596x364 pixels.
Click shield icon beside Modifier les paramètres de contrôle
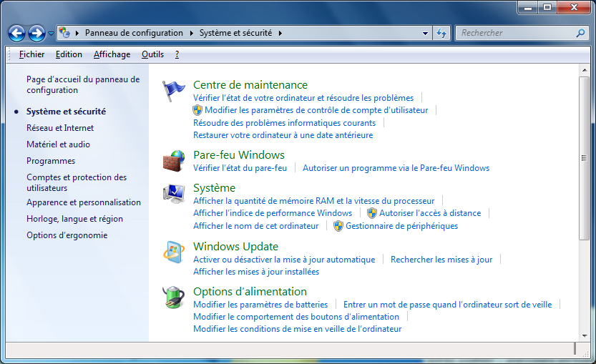pyautogui.click(x=197, y=110)
